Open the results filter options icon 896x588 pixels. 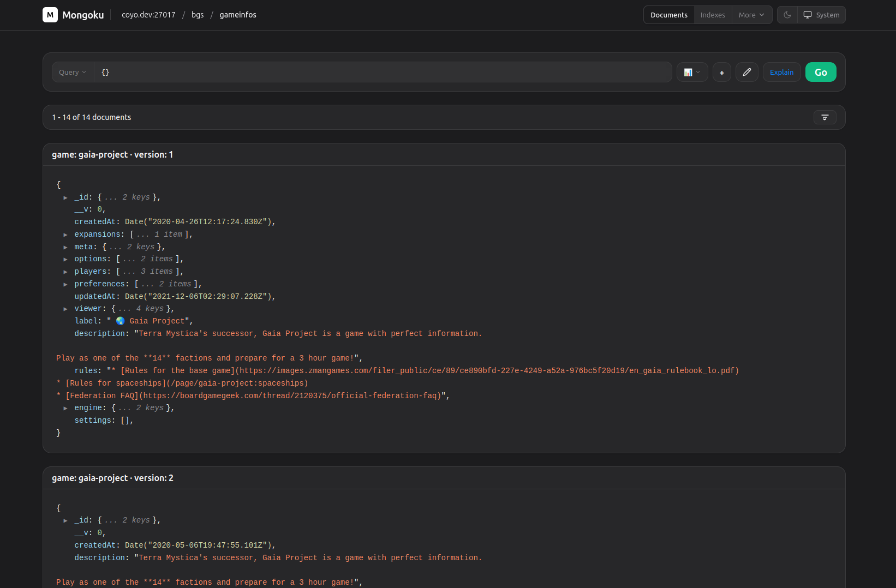pos(825,117)
